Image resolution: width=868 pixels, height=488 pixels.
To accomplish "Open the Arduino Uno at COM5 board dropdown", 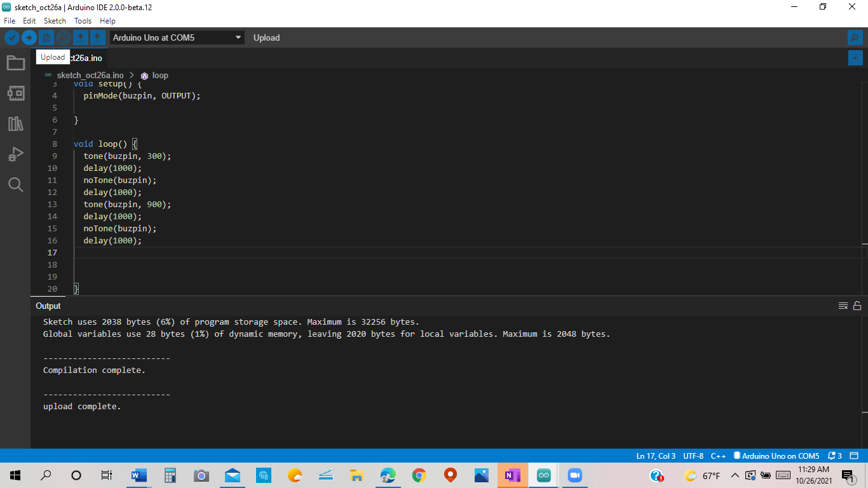I will pyautogui.click(x=177, y=37).
